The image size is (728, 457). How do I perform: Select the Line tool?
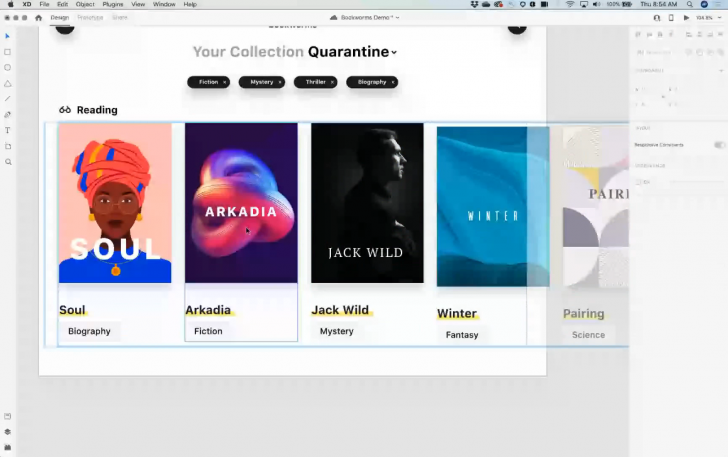click(x=7, y=99)
